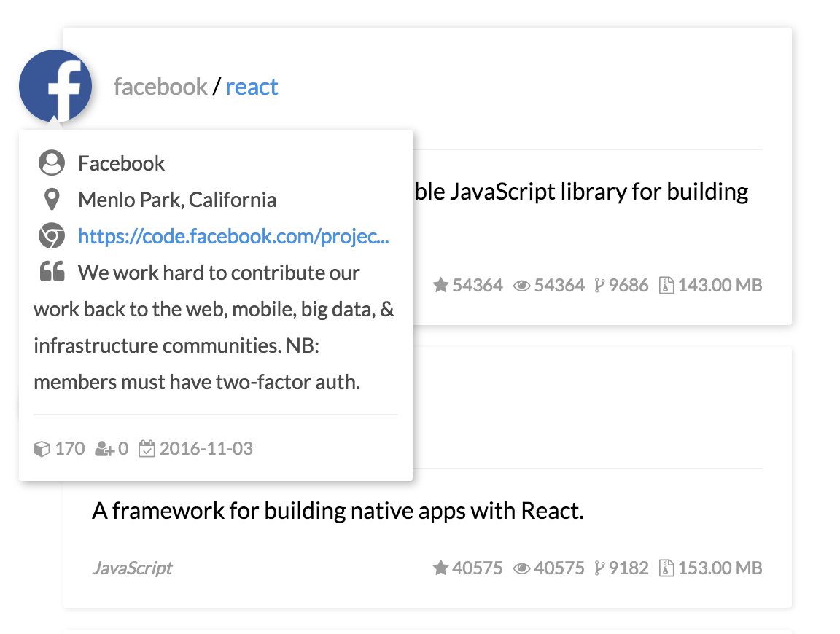Select the 'Facebook' name in popup
Image resolution: width=840 pixels, height=634 pixels.
coord(122,163)
